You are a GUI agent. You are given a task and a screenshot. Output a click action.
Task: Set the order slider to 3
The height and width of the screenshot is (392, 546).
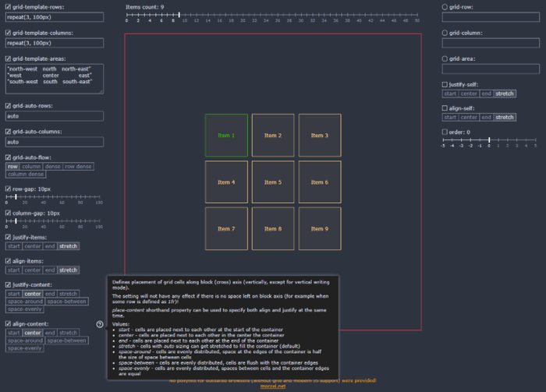tap(516, 139)
